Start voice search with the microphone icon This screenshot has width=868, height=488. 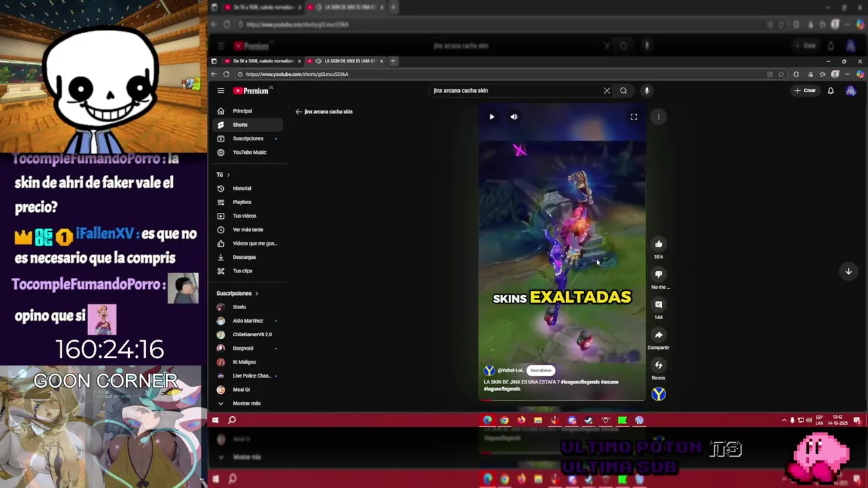point(647,91)
